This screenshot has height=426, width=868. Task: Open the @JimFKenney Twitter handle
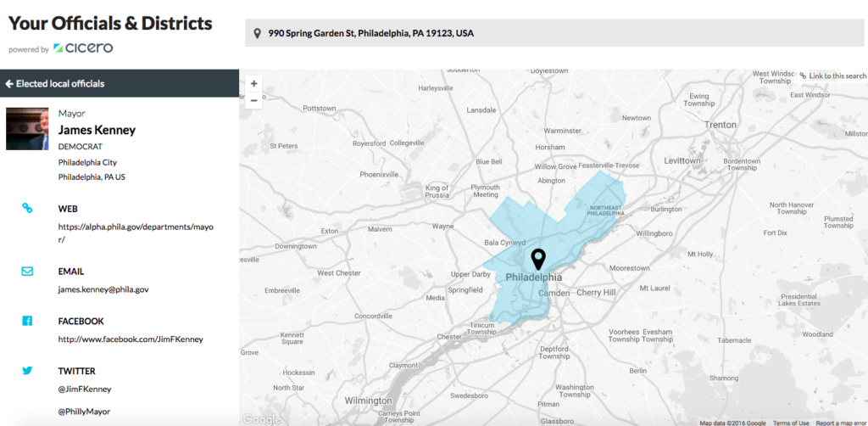(85, 389)
